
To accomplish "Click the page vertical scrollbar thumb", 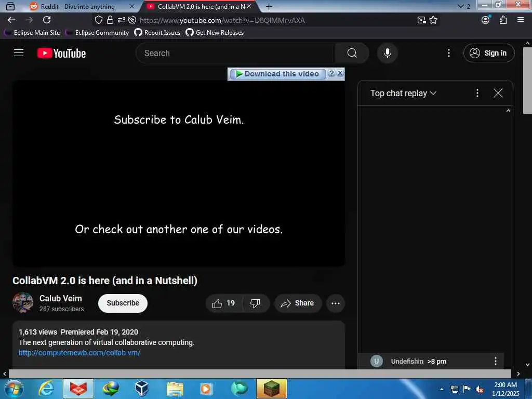I will (x=527, y=81).
